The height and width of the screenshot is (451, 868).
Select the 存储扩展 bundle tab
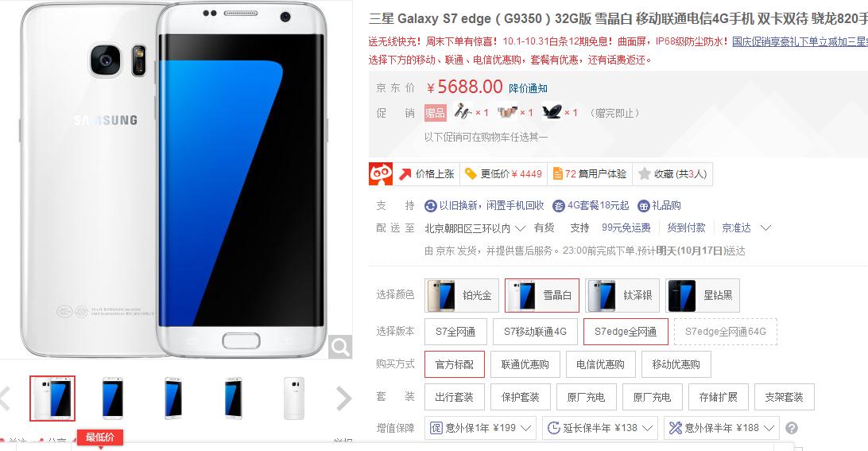[718, 397]
